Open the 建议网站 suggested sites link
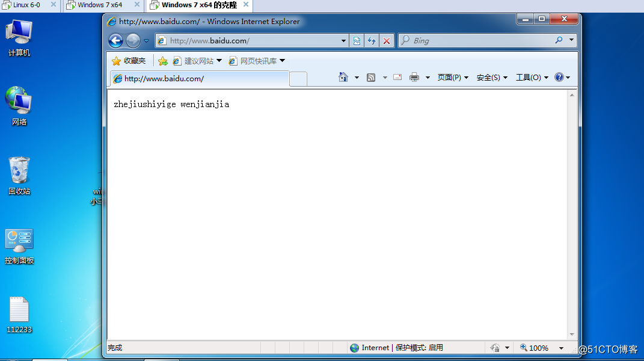Screen dimensions: 644x361 (x=194, y=61)
